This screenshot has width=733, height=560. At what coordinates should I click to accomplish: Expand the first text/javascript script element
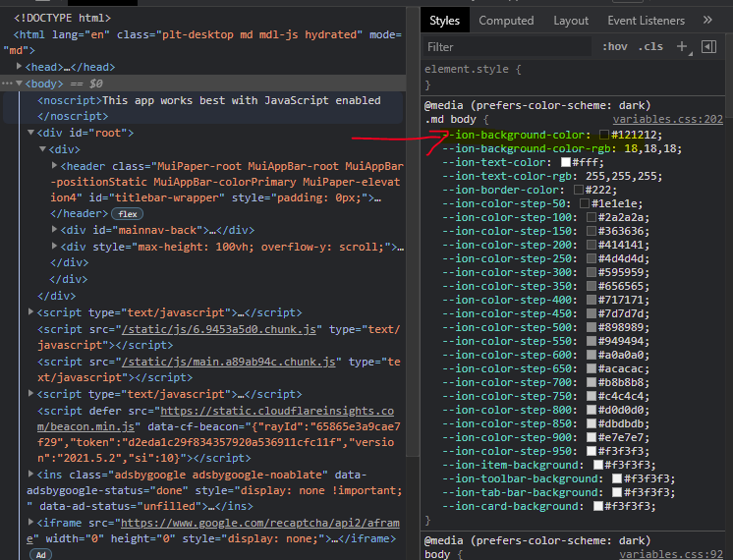click(30, 311)
